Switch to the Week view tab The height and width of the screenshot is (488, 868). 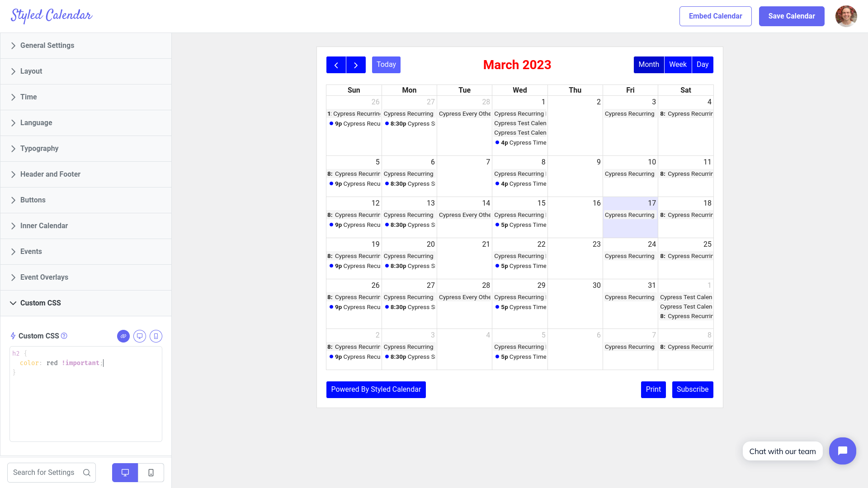click(678, 64)
